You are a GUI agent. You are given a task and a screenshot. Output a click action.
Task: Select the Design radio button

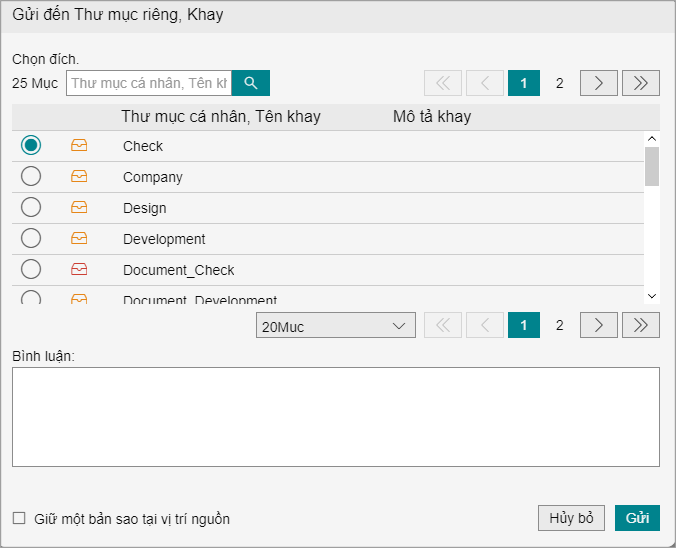(31, 207)
